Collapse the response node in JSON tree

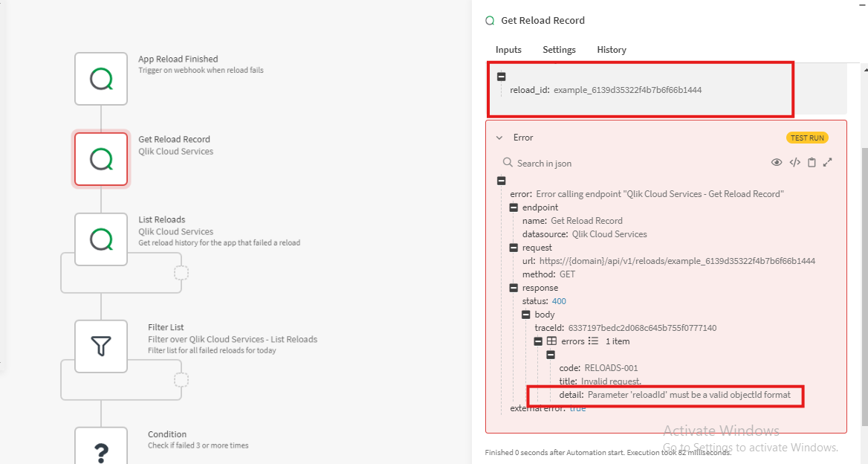[514, 288]
